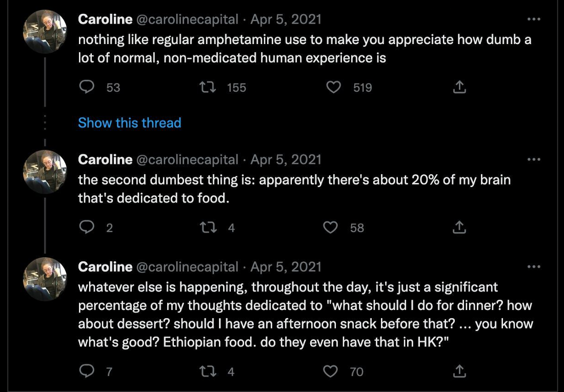Viewport: 564px width, 392px height.
Task: Reply to the '20% of my brain' tweet
Action: [86, 228]
